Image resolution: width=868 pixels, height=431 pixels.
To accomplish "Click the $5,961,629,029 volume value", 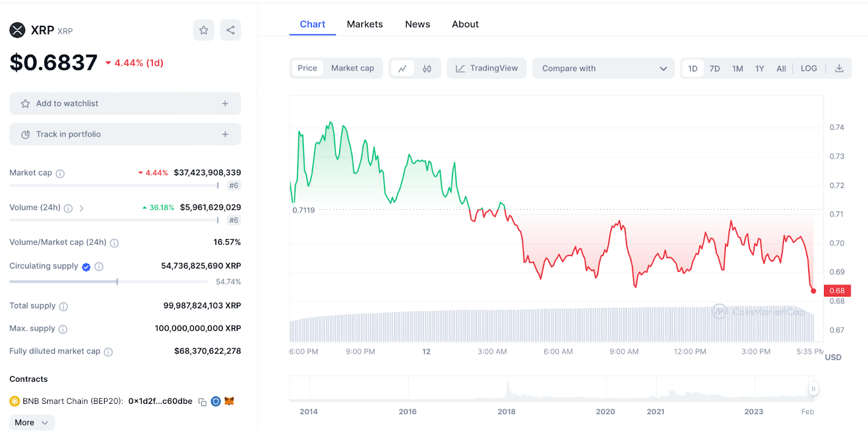I will [210, 208].
